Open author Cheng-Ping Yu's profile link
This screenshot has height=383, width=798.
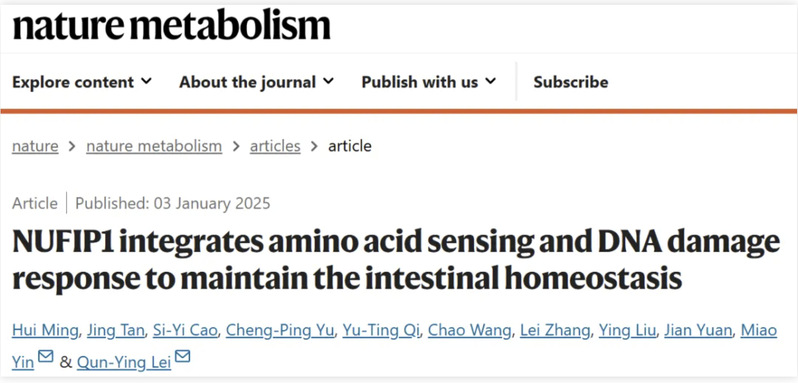coord(279,331)
